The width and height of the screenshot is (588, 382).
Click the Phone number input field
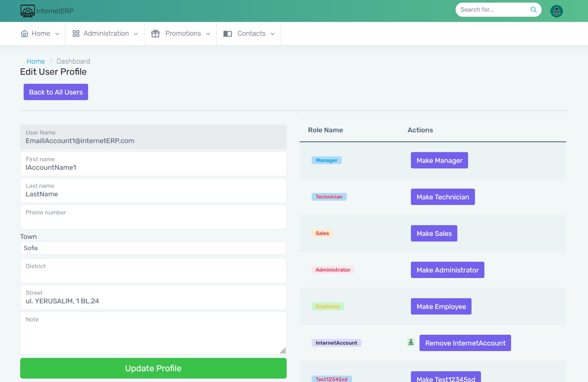tap(153, 217)
